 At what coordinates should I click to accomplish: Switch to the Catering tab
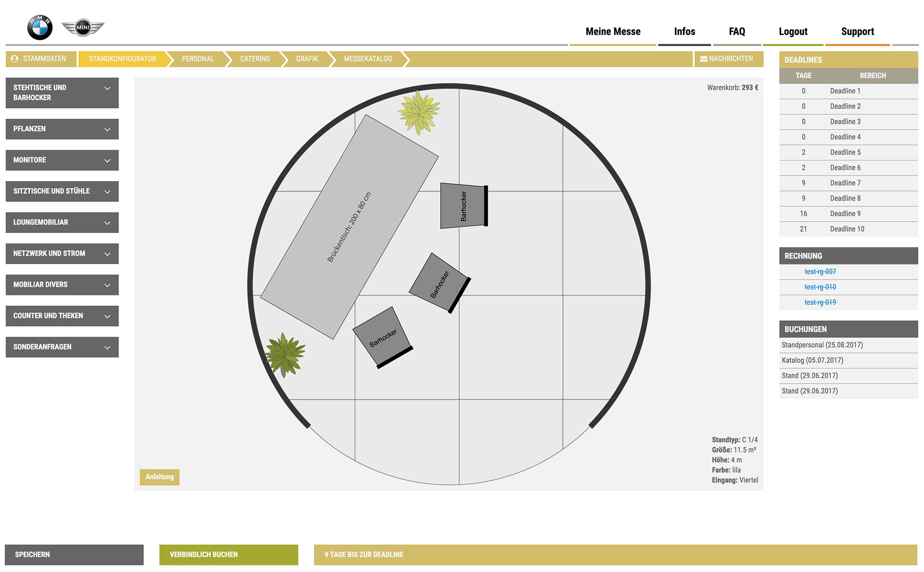tap(255, 59)
